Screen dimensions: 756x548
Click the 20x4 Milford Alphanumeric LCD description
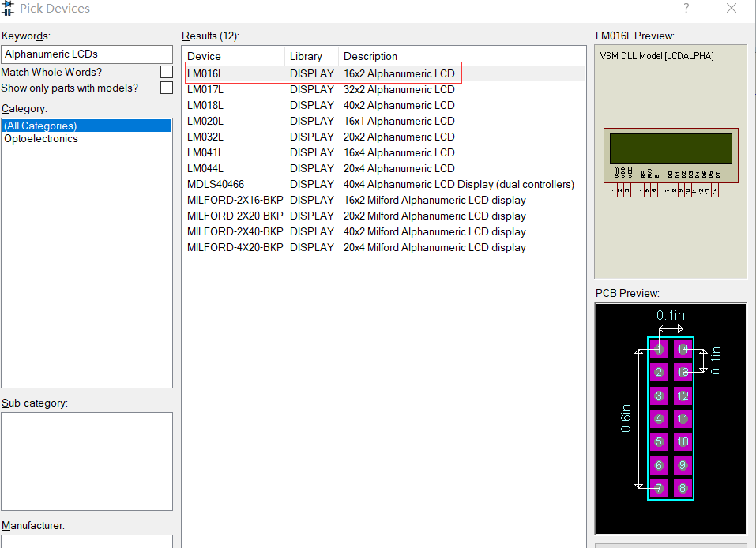tap(434, 247)
